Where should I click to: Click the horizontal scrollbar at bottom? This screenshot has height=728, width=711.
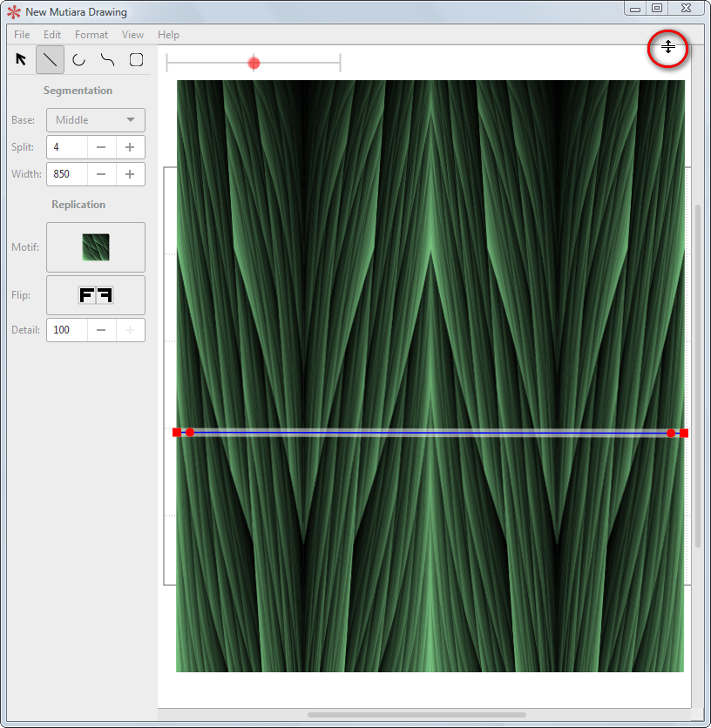coord(416,715)
